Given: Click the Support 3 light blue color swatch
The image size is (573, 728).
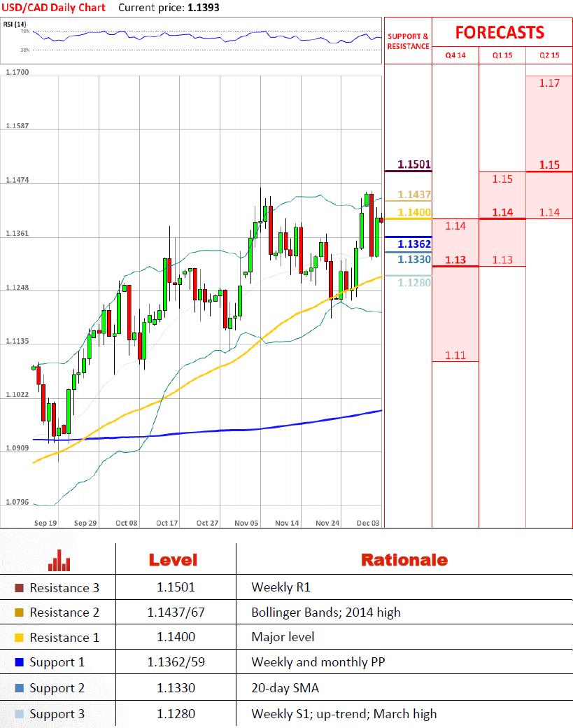Looking at the screenshot, I should point(19,714).
